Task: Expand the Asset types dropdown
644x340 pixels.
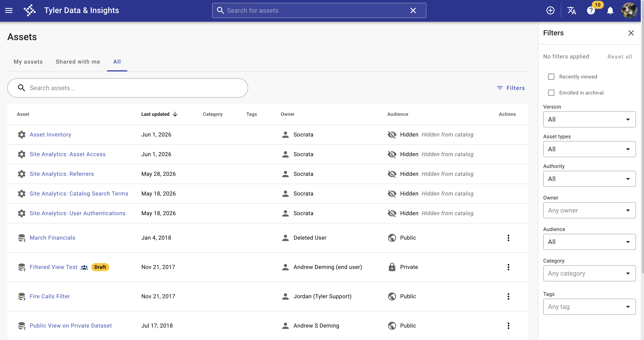Action: pos(589,149)
